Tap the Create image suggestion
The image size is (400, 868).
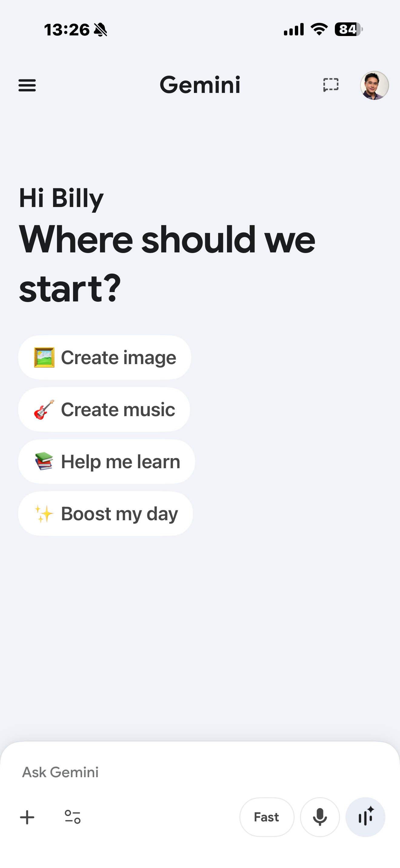tap(105, 357)
